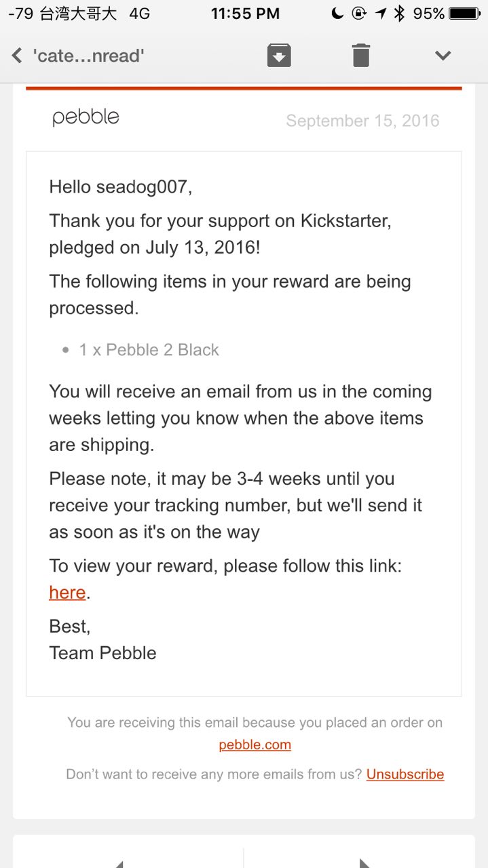Tap the September 15, 2016 date
488x868 pixels.
coord(362,121)
